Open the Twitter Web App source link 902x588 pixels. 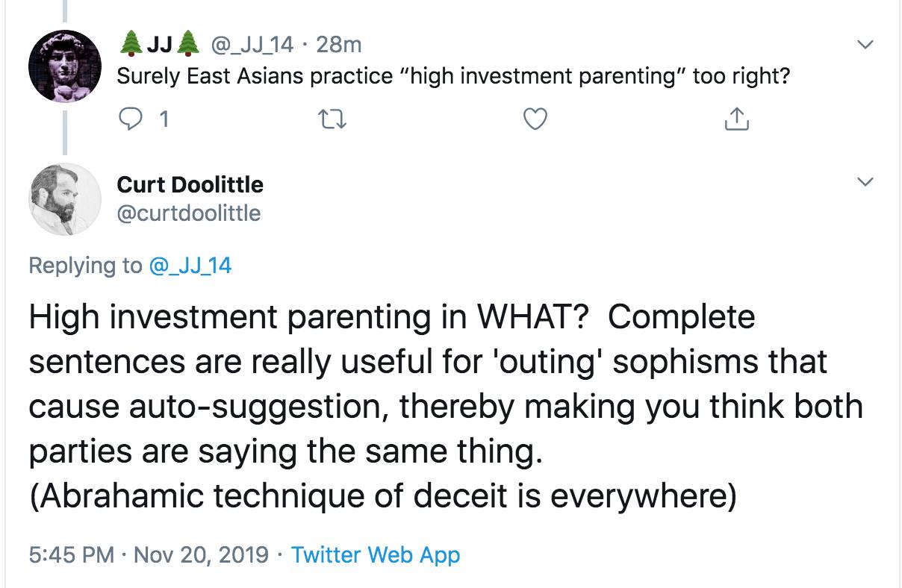pos(376,554)
